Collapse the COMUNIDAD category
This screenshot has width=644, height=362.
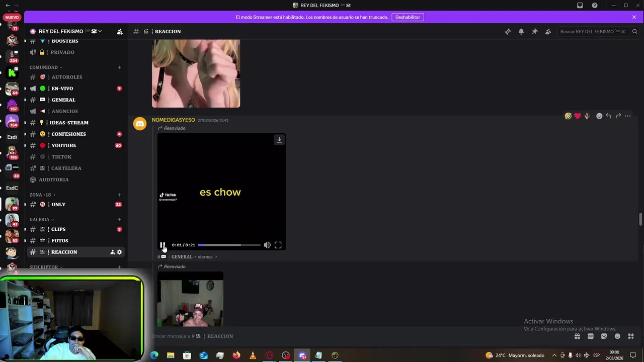[46, 67]
